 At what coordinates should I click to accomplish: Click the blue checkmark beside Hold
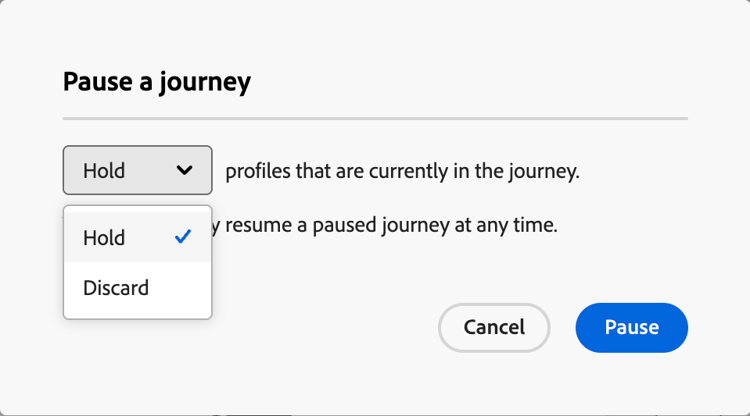[x=182, y=237]
